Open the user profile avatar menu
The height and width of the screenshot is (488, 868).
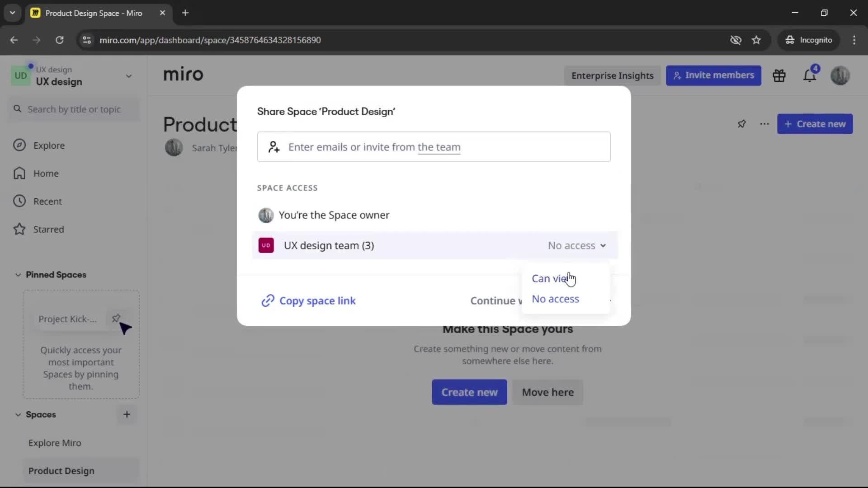(x=840, y=75)
